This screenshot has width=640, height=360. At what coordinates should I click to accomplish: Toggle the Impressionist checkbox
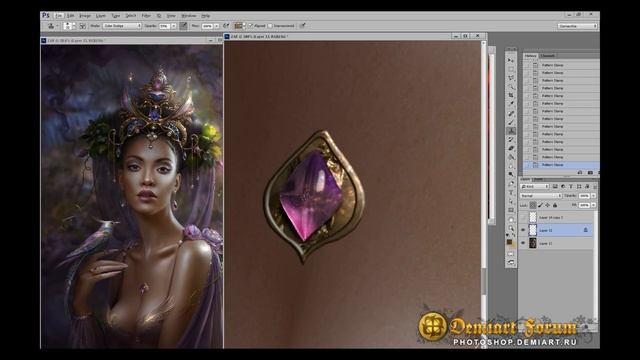270,26
